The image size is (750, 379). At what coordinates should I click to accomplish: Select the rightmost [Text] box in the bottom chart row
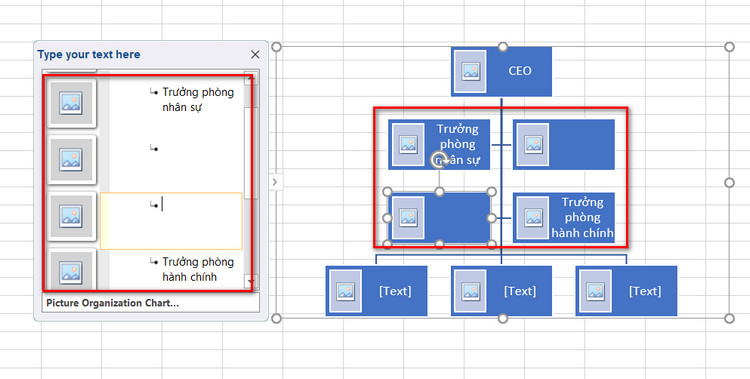click(x=626, y=291)
